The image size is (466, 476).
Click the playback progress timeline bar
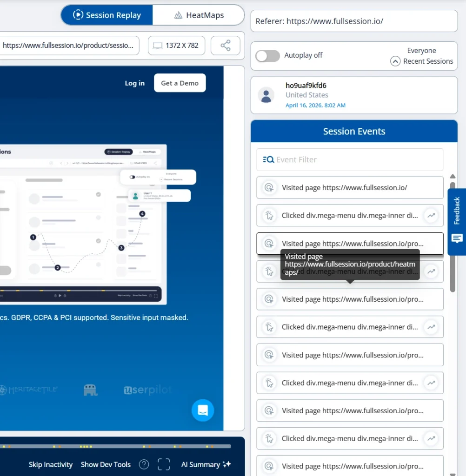pos(115,446)
